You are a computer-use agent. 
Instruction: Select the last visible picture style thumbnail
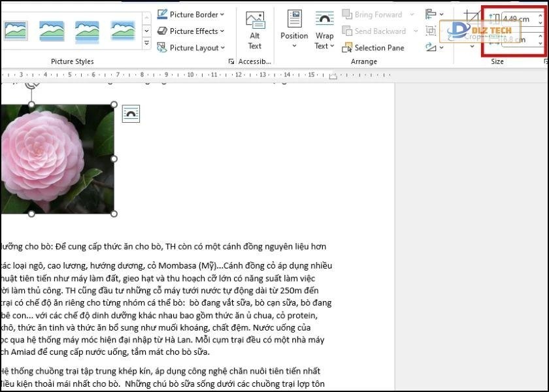[123, 29]
